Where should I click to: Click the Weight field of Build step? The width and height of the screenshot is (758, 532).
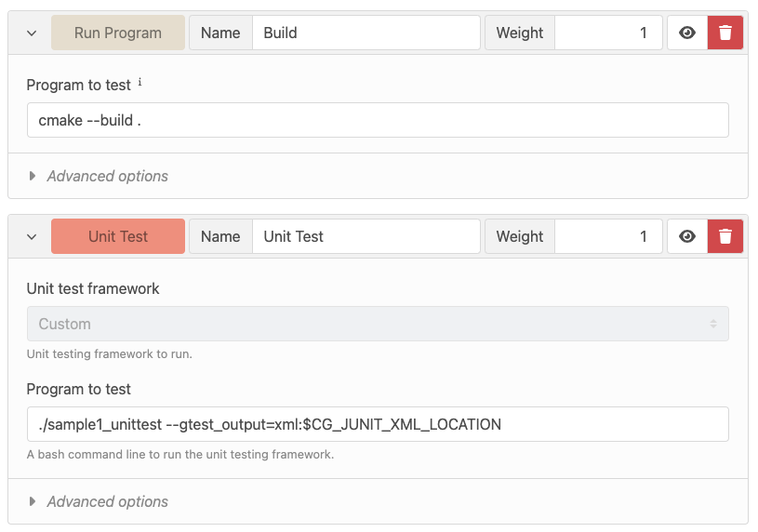tap(608, 33)
